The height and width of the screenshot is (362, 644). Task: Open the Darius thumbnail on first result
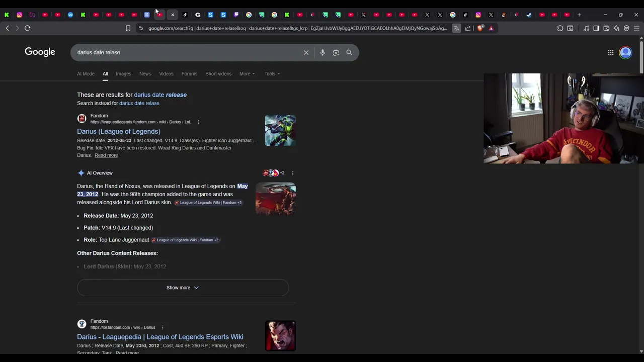(280, 130)
